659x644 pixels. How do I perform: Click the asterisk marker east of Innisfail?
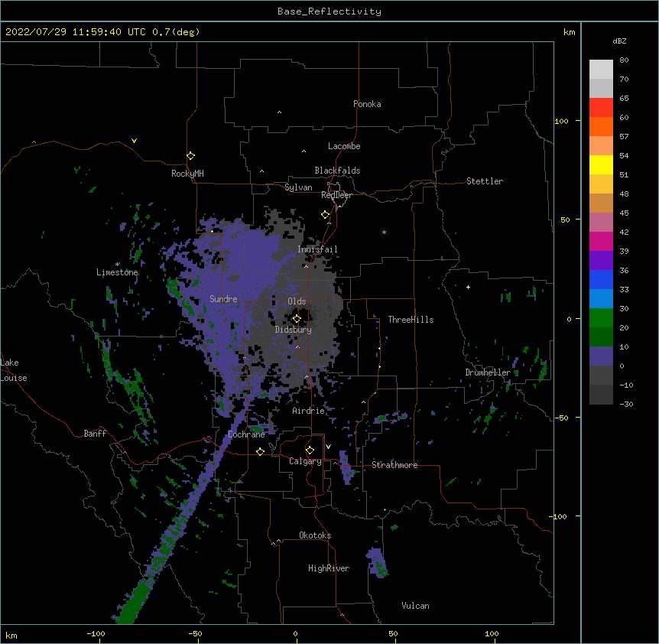click(x=384, y=232)
